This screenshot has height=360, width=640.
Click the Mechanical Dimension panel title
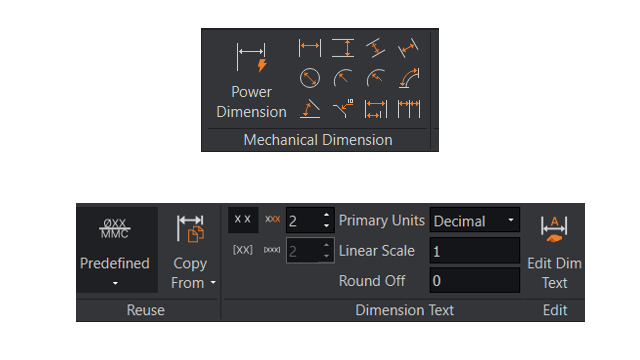(318, 140)
